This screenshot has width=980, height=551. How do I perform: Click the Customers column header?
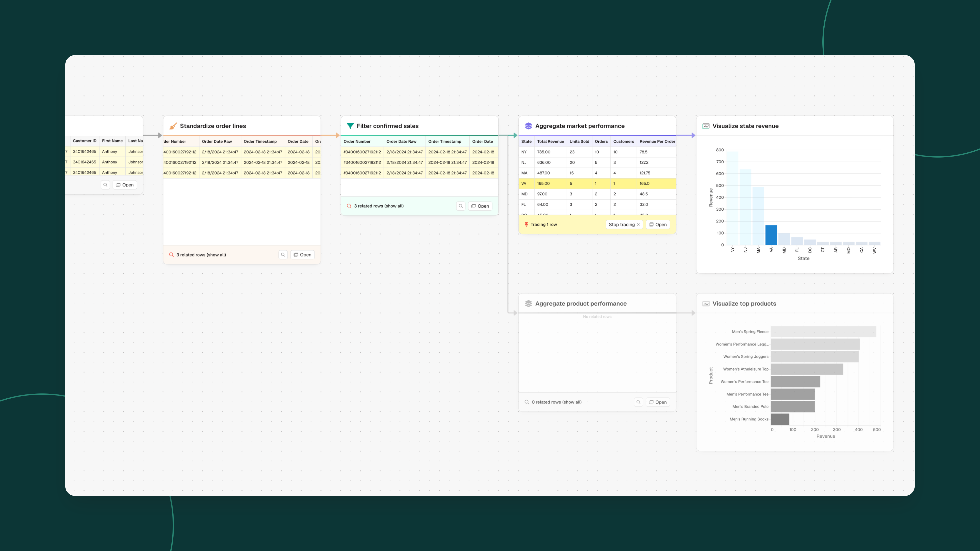click(624, 141)
